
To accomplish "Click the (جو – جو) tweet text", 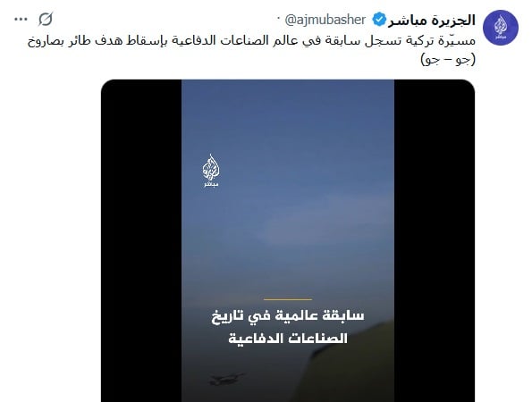I will pos(448,60).
